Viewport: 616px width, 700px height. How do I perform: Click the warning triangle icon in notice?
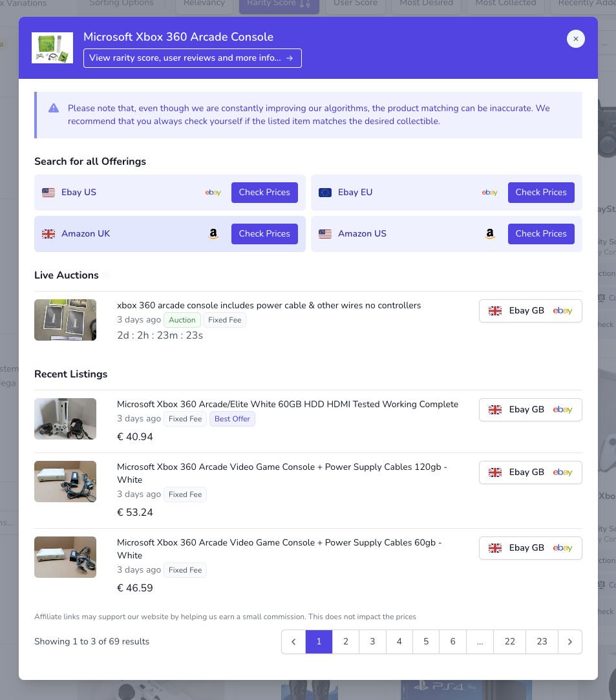pyautogui.click(x=54, y=108)
